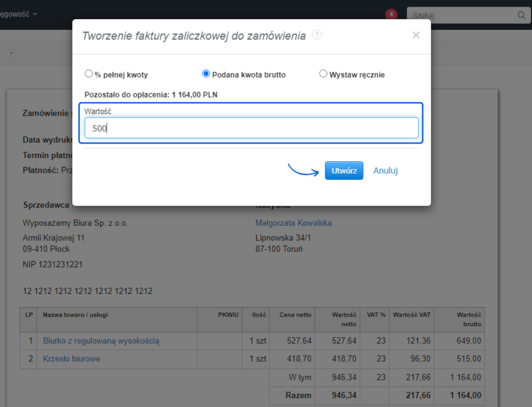Viewport: 532px width, 407px height.
Task: Click the Anuluj link to cancel
Action: pyautogui.click(x=385, y=171)
